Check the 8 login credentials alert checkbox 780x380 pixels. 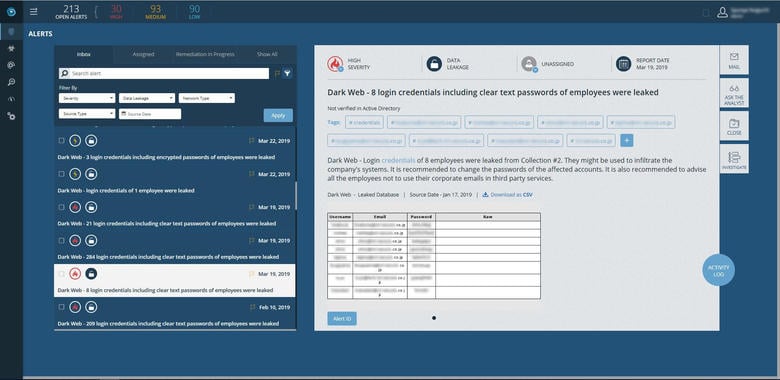pos(61,274)
